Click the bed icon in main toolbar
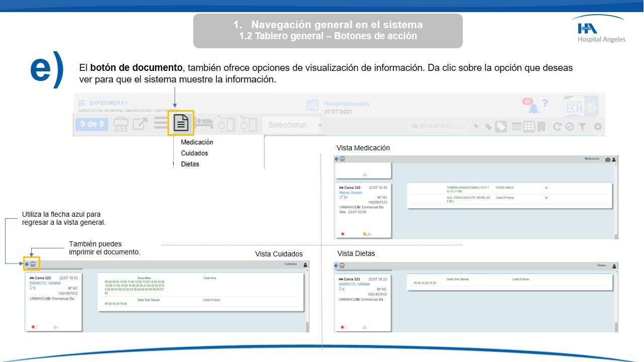The image size is (644, 362). 204,124
